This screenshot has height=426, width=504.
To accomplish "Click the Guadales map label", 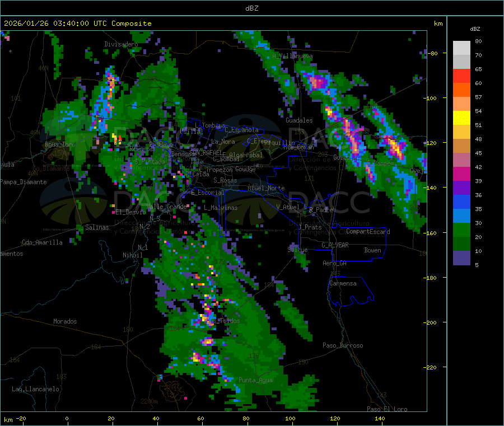I will pos(299,120).
